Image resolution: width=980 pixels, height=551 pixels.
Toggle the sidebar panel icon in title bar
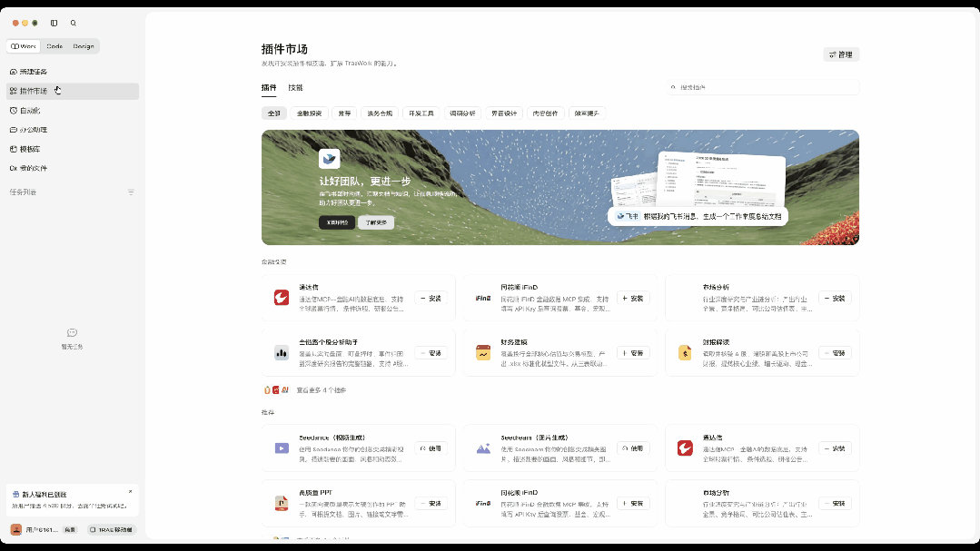click(54, 23)
